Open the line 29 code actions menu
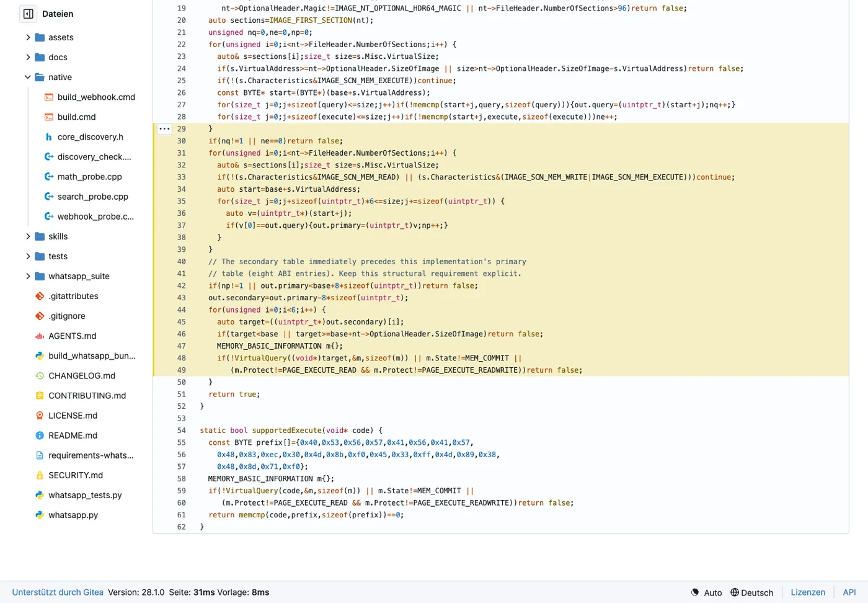868x603 pixels. pos(164,129)
